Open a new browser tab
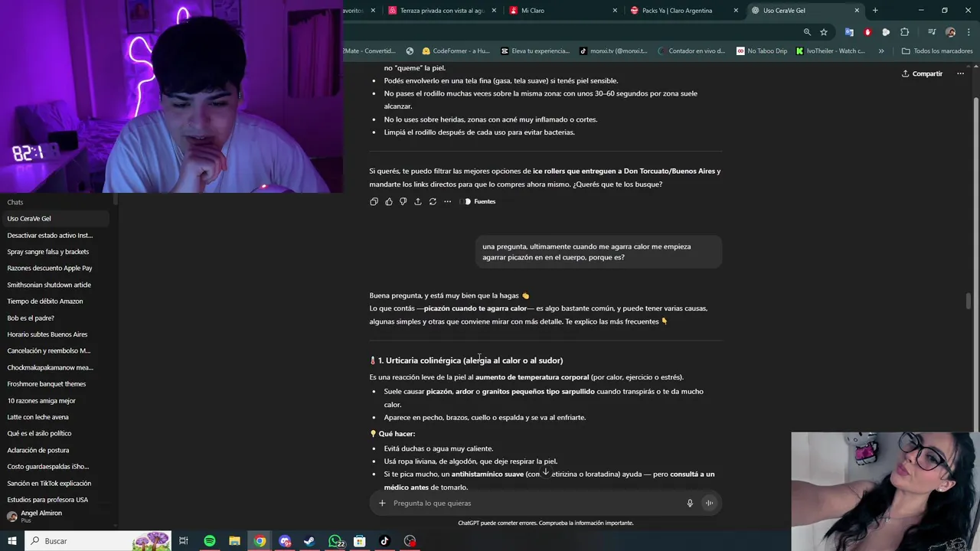The height and width of the screenshot is (551, 980). [875, 11]
